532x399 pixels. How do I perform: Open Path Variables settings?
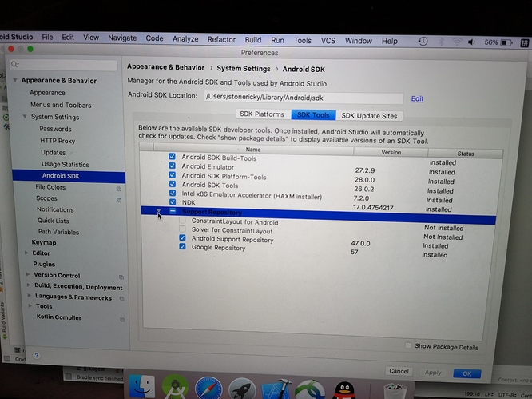(x=58, y=232)
